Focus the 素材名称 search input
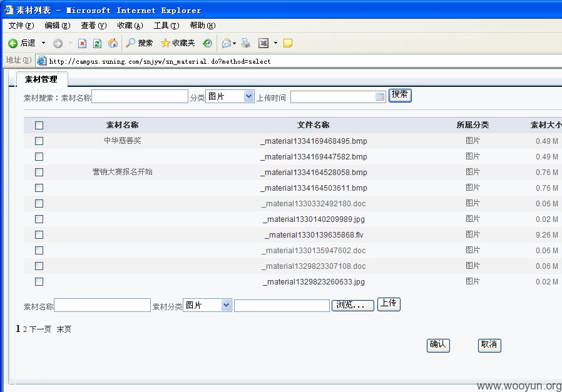Viewport: 562px width, 392px height. pos(140,96)
